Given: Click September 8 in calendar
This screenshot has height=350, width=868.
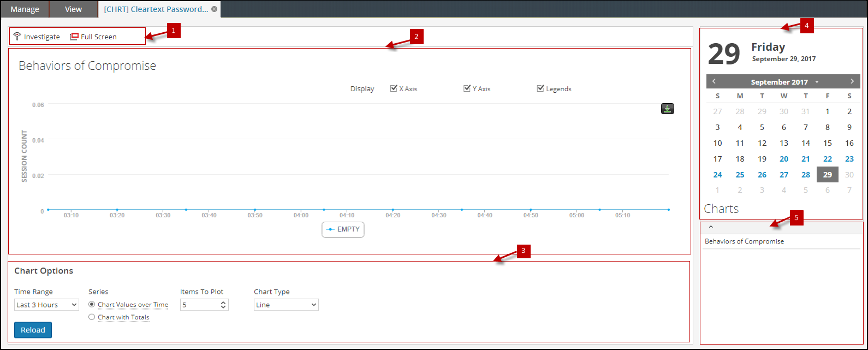Looking at the screenshot, I should point(828,127).
